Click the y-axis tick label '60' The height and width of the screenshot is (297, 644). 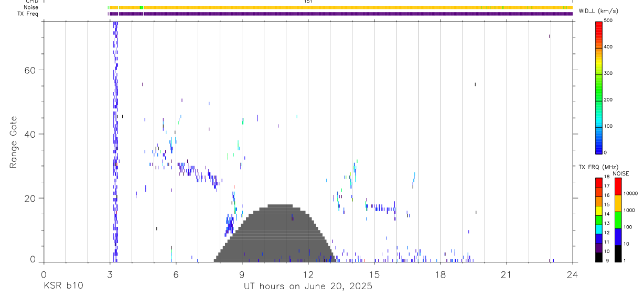click(x=29, y=70)
